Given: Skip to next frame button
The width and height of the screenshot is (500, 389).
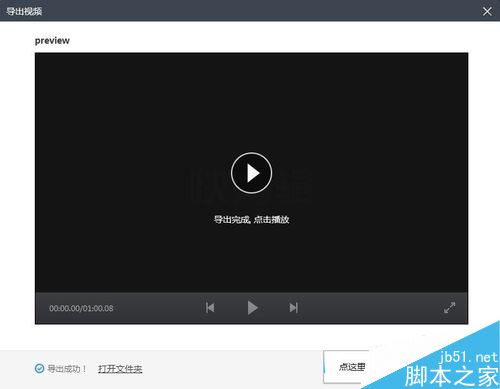Looking at the screenshot, I should tap(294, 308).
